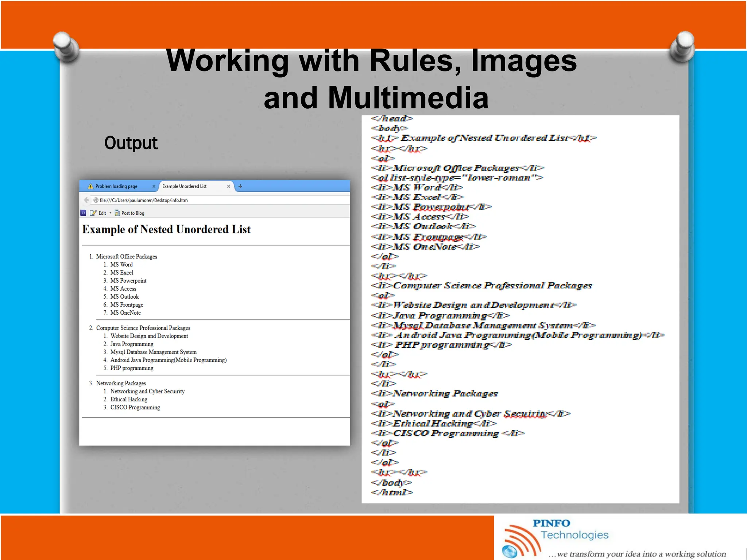Click the code line for Networking Packages

pyautogui.click(x=434, y=393)
